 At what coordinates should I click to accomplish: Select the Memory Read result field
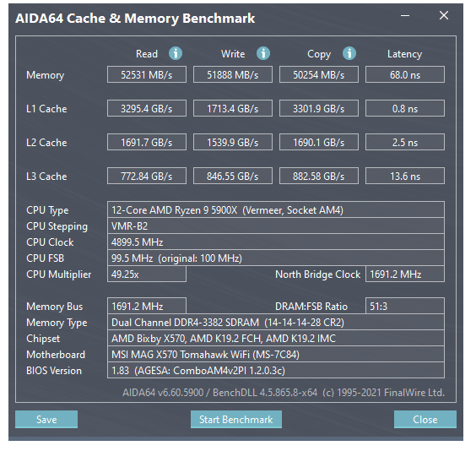(x=147, y=74)
